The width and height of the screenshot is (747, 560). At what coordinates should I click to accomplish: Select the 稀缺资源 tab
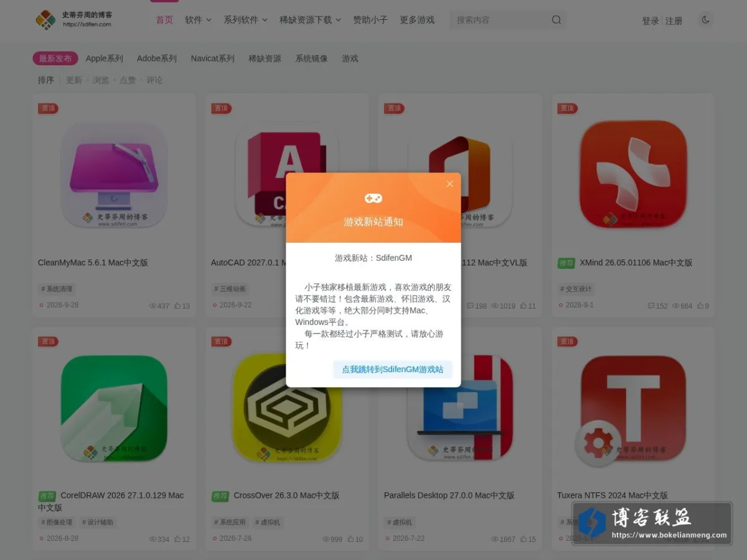coord(265,58)
